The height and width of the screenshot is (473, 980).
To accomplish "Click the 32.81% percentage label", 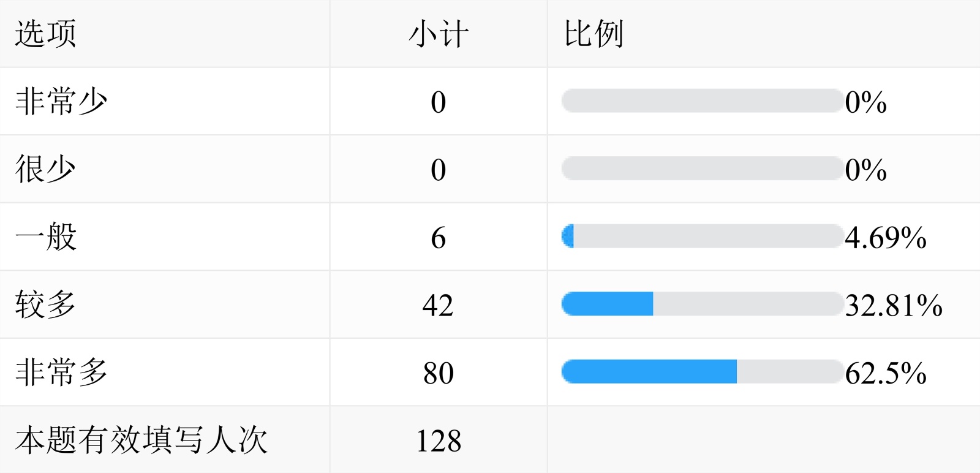I will tap(894, 305).
